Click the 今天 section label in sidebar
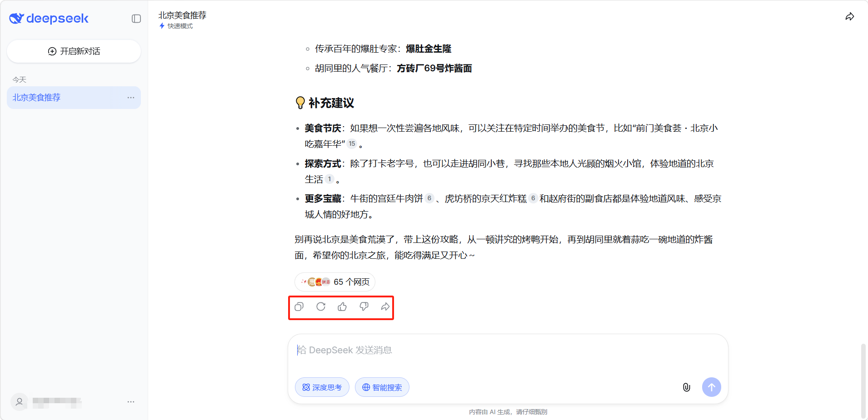This screenshot has width=868, height=420. coord(20,79)
